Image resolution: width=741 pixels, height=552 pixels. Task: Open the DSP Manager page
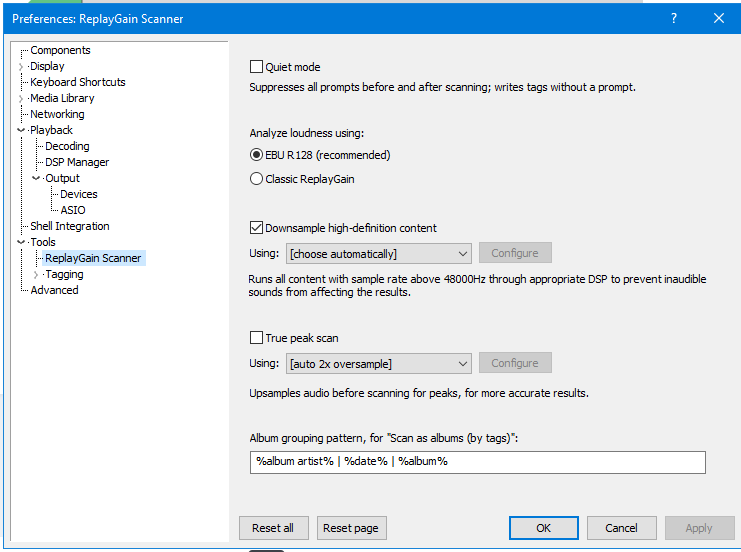pos(77,162)
